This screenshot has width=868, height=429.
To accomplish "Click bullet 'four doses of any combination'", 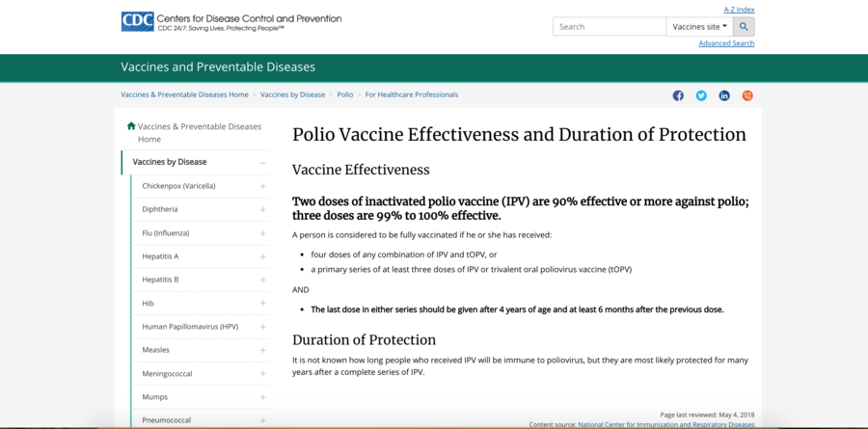I will pos(404,255).
